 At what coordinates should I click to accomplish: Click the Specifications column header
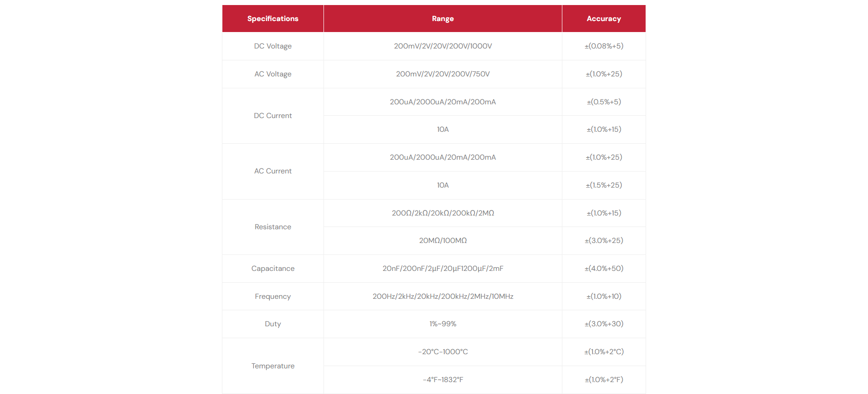(x=273, y=19)
